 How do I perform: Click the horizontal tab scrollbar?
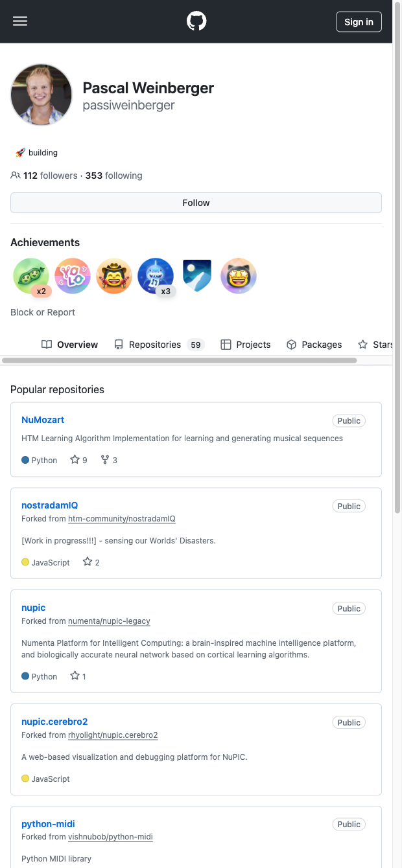(x=180, y=360)
